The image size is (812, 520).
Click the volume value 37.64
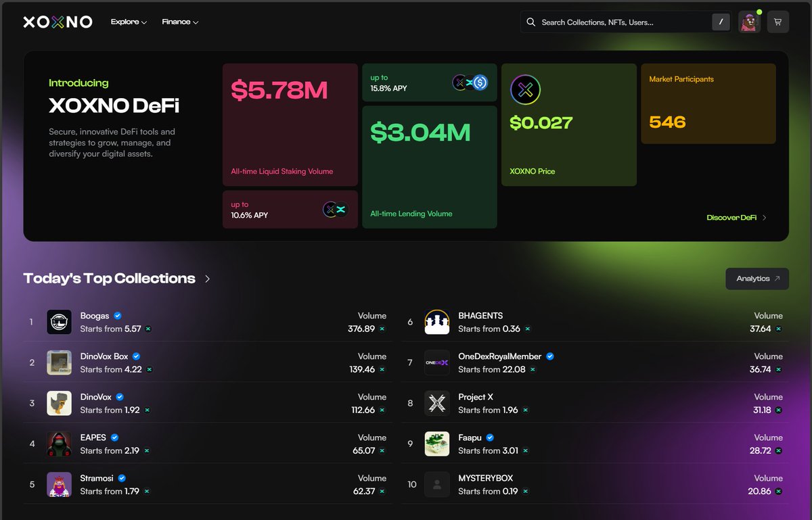coord(761,329)
